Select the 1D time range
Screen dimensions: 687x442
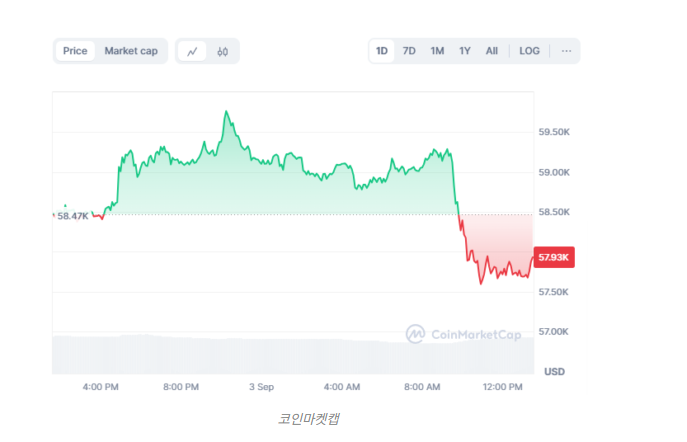point(382,51)
